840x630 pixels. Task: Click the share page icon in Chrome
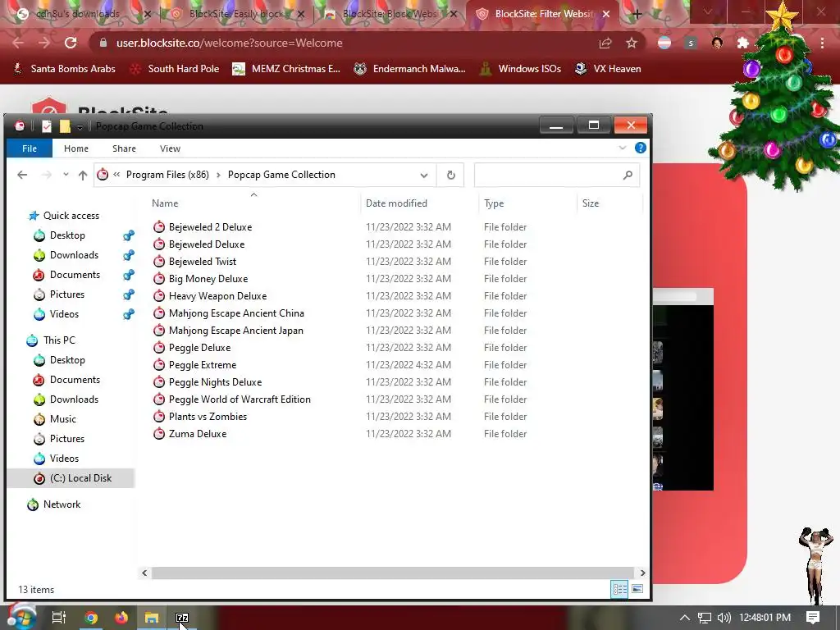[x=605, y=43]
